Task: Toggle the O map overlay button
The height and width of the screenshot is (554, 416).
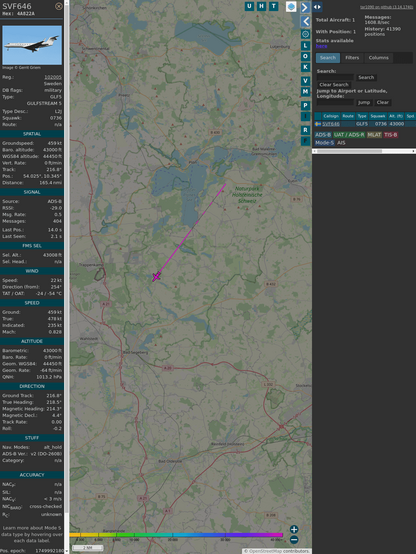Action: coord(305,57)
